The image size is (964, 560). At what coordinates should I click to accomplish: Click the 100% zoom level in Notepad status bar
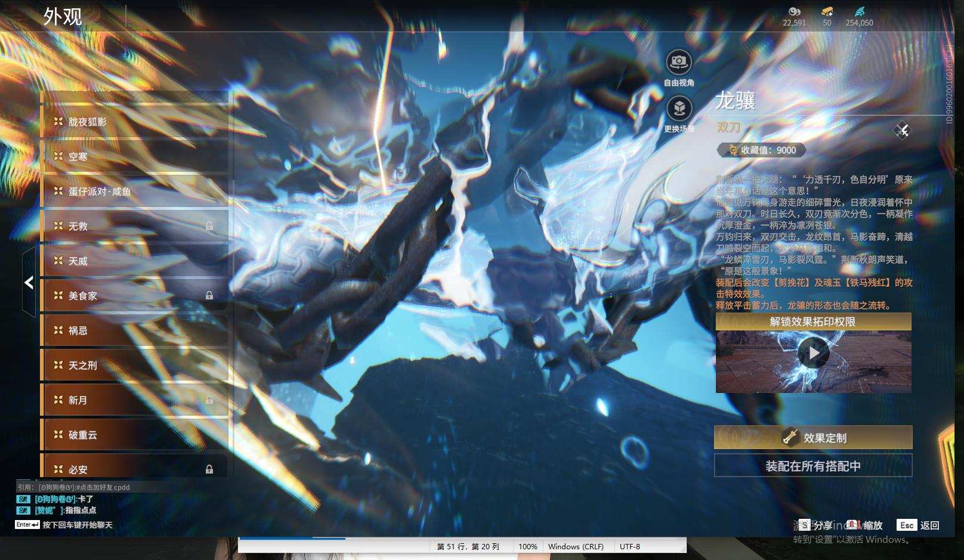coord(528,546)
